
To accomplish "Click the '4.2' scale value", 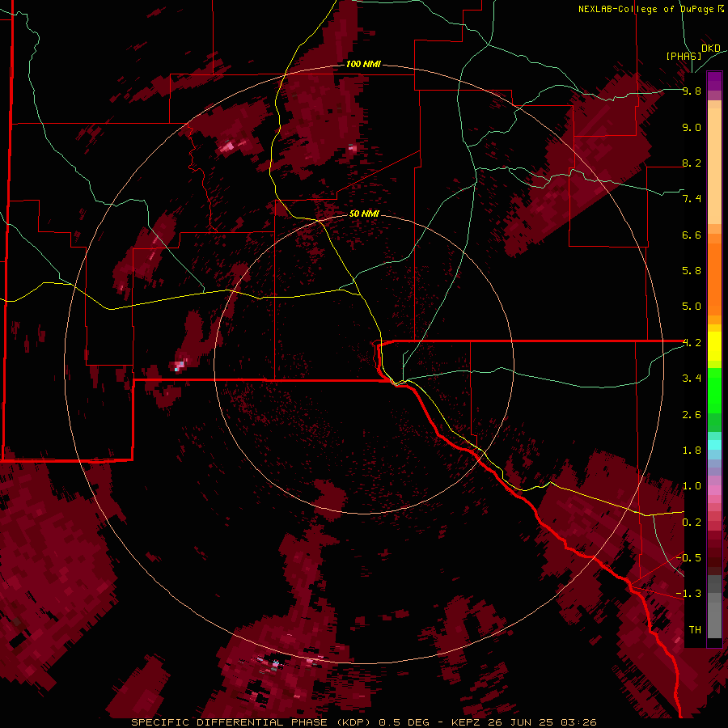I will 692,343.
